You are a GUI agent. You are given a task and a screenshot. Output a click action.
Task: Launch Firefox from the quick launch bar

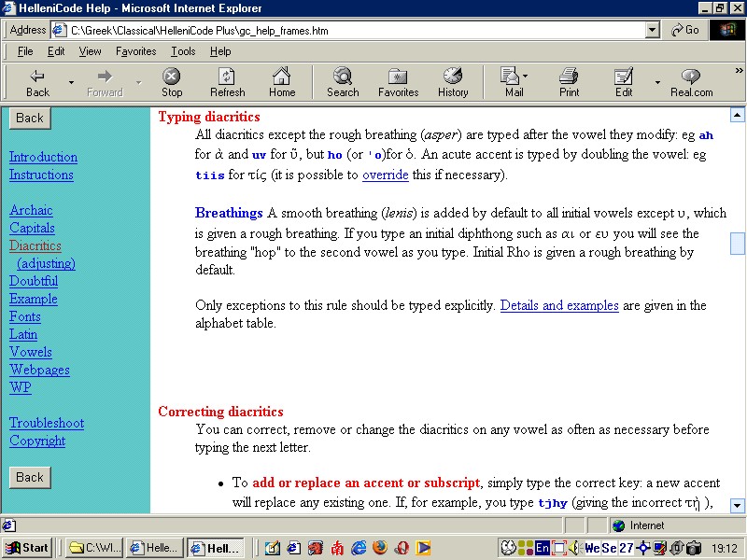(x=378, y=548)
